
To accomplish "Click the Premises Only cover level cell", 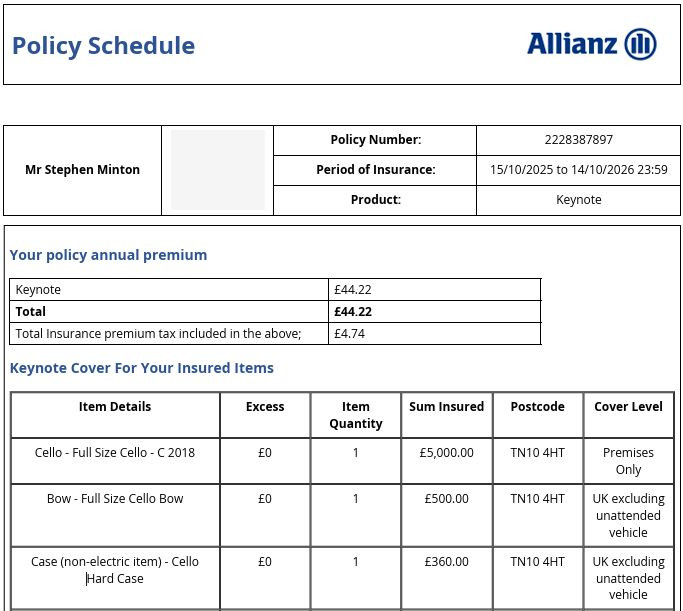I will pyautogui.click(x=628, y=461).
